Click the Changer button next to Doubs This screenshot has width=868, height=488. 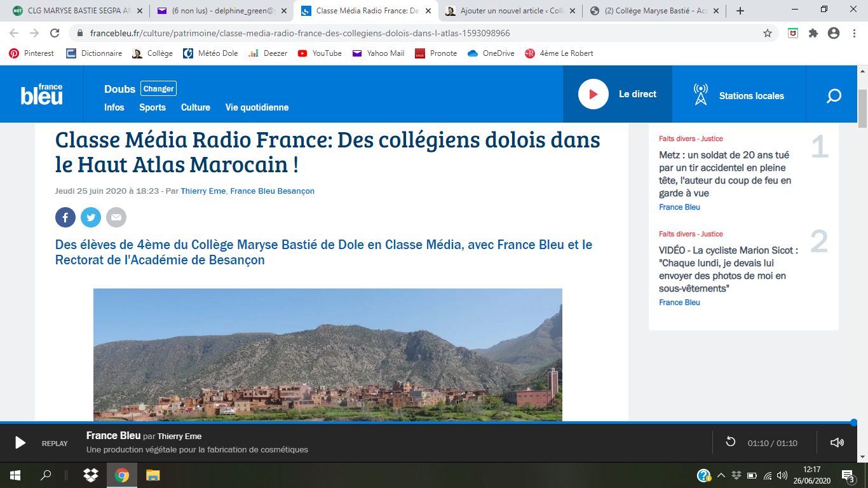pos(158,89)
